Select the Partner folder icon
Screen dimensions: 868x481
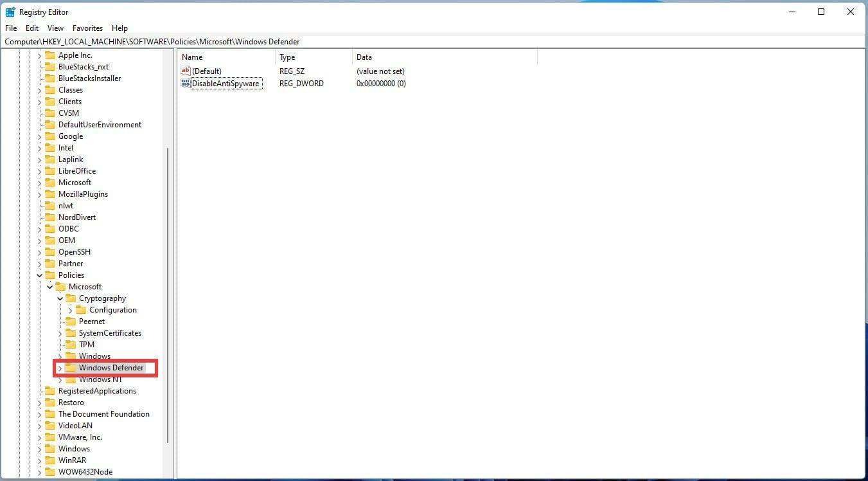(49, 264)
